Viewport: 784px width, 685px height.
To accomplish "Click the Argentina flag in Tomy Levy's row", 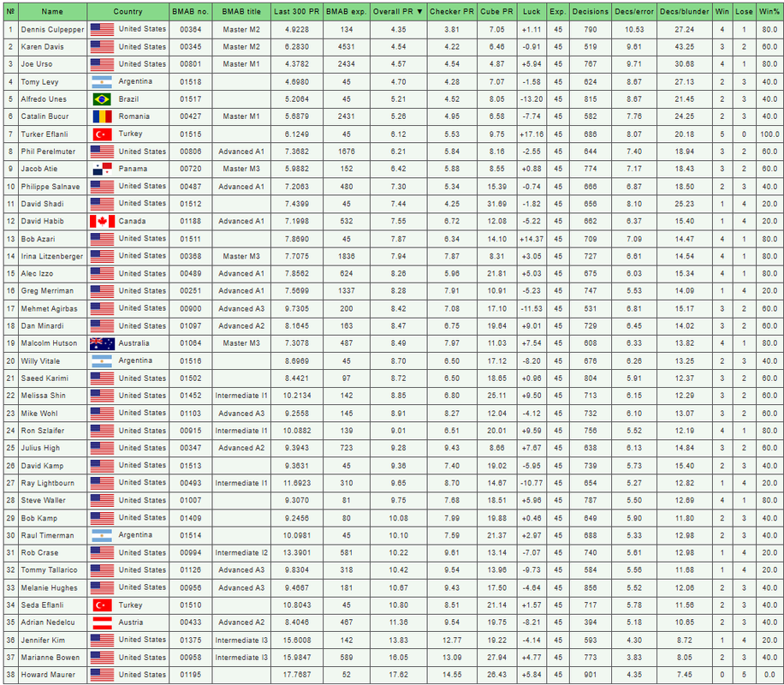I will [102, 81].
